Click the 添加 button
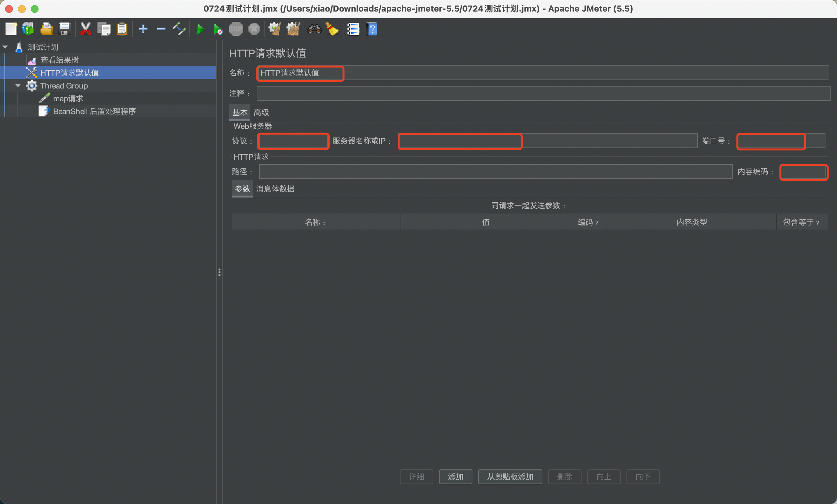837x504 pixels. pos(455,477)
